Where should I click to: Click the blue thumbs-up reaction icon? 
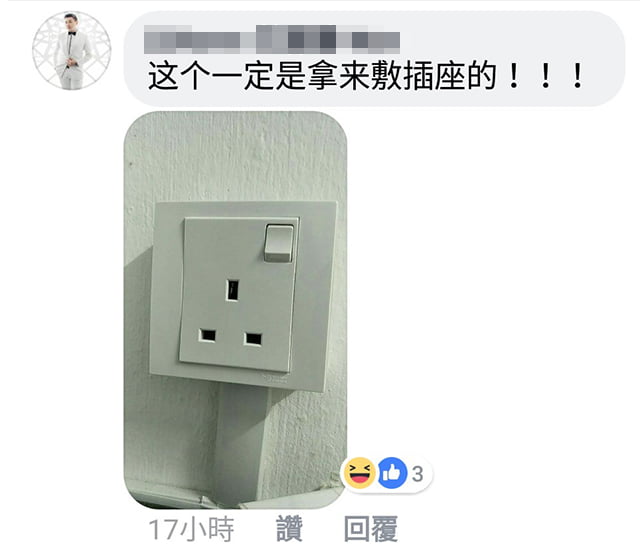point(393,473)
